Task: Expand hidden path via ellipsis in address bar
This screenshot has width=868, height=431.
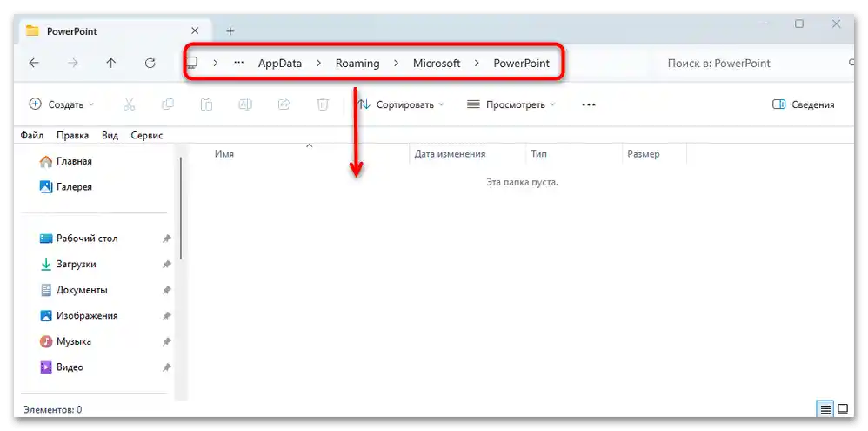Action: point(238,63)
